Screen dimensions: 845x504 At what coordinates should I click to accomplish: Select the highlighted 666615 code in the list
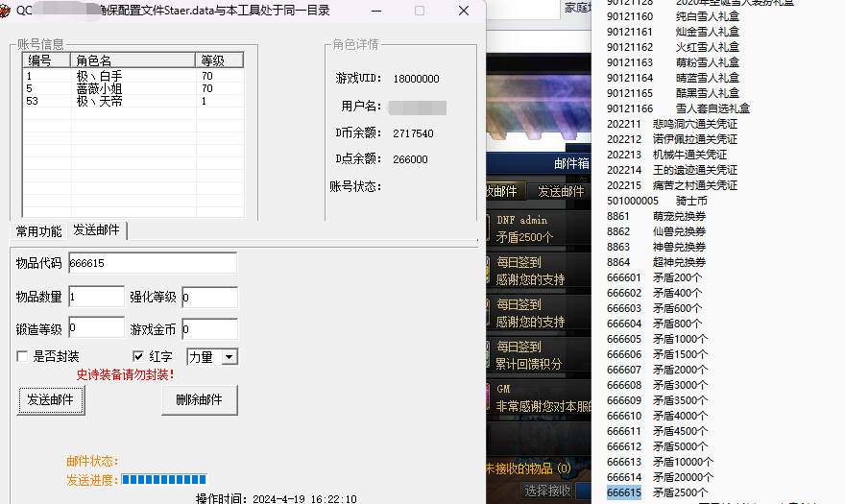623,492
